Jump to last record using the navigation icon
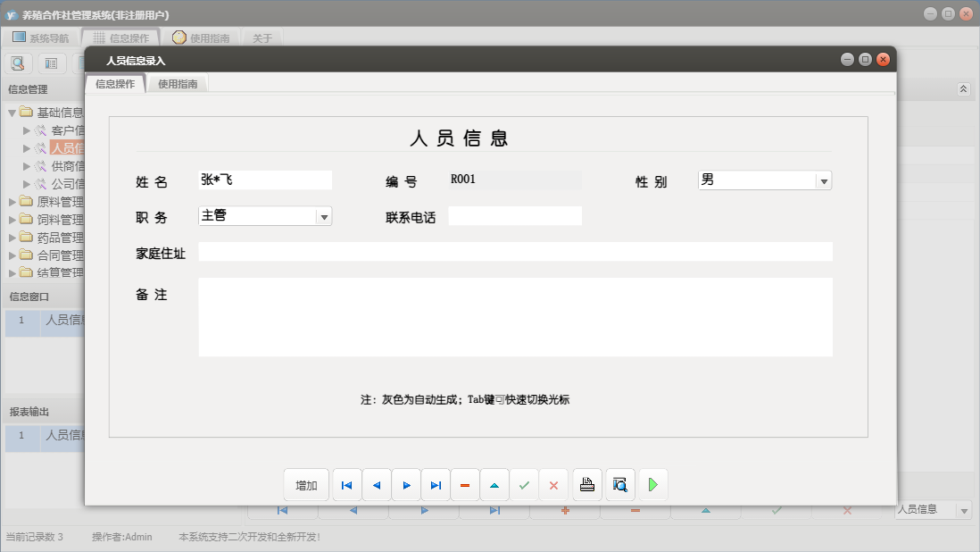Screen dimensions: 980x552 (436, 484)
